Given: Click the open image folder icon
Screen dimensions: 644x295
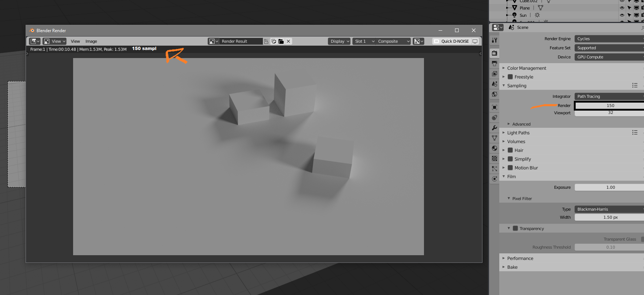Looking at the screenshot, I should pyautogui.click(x=281, y=41).
